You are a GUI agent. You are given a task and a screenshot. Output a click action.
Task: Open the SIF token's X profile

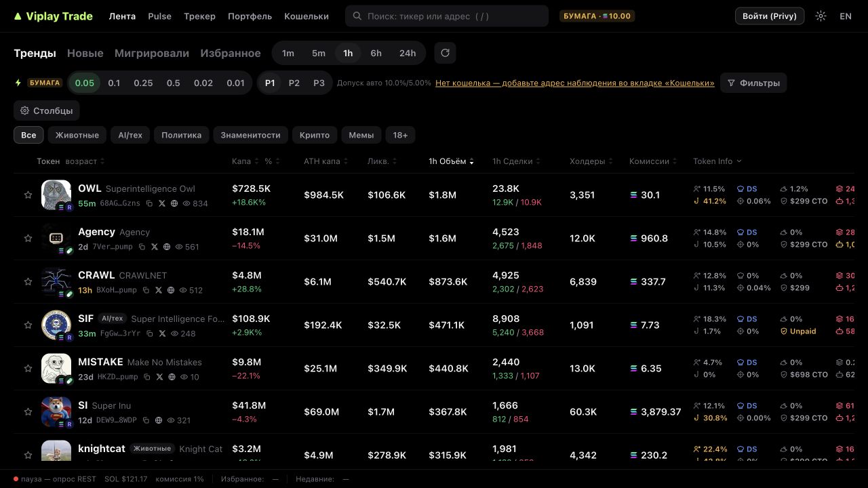click(163, 333)
